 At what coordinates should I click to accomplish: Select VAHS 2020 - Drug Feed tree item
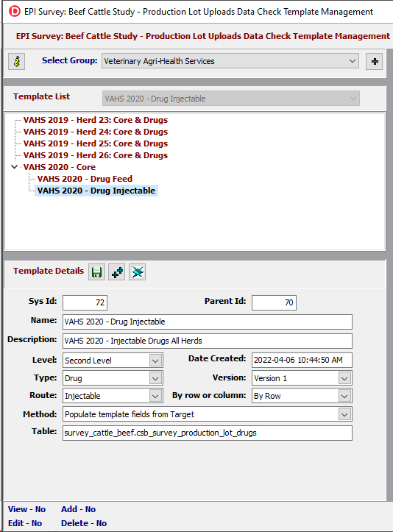(85, 179)
